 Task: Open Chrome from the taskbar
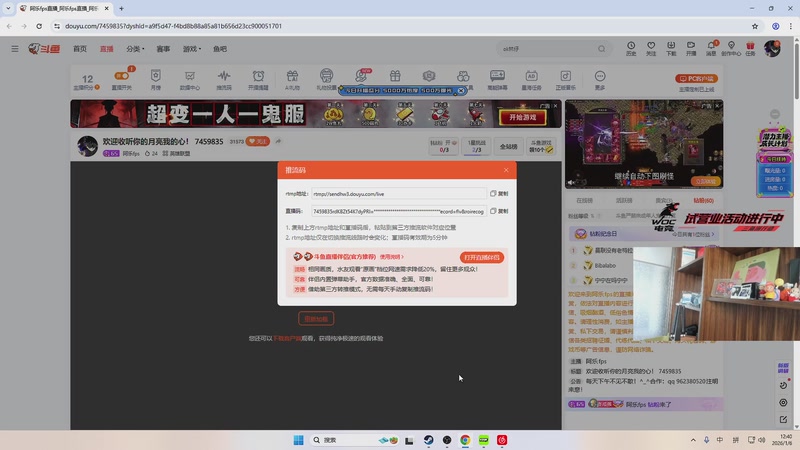tap(465, 440)
